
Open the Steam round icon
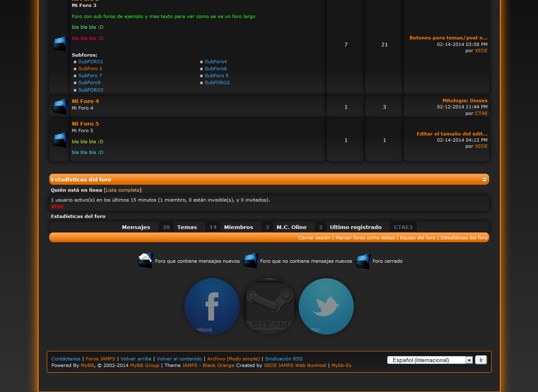click(269, 306)
